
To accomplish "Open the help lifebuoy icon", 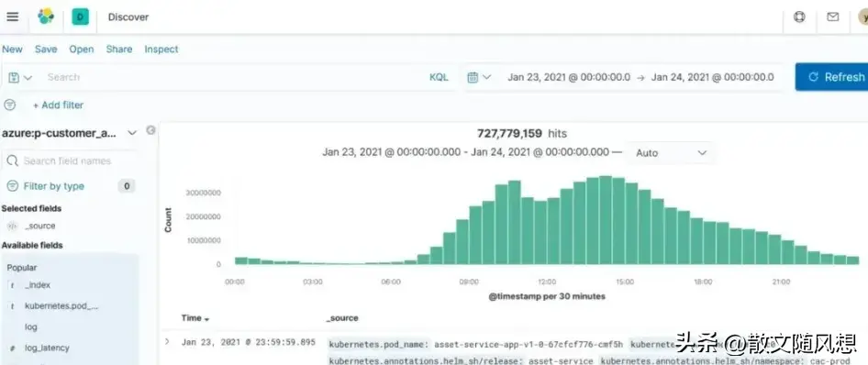I will click(799, 17).
